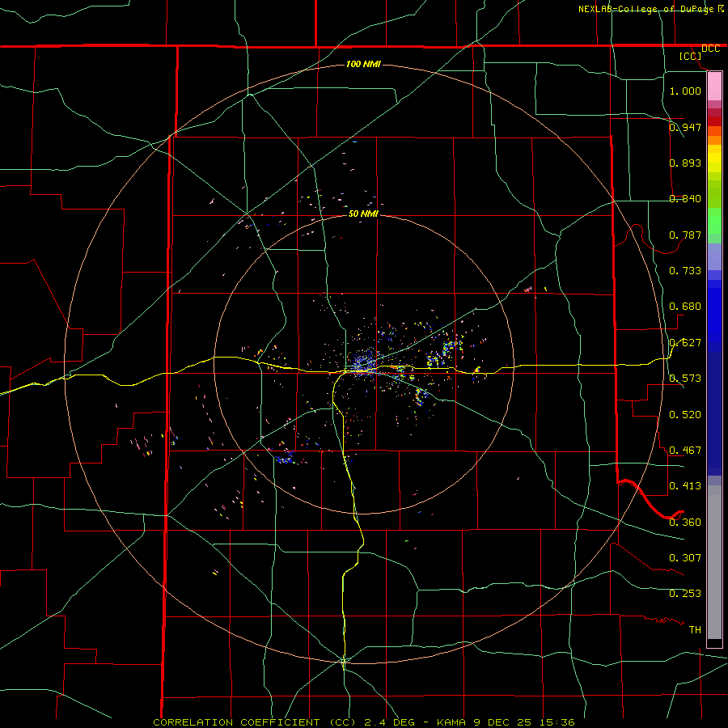Click the 0.520 color scale value

pos(685,415)
